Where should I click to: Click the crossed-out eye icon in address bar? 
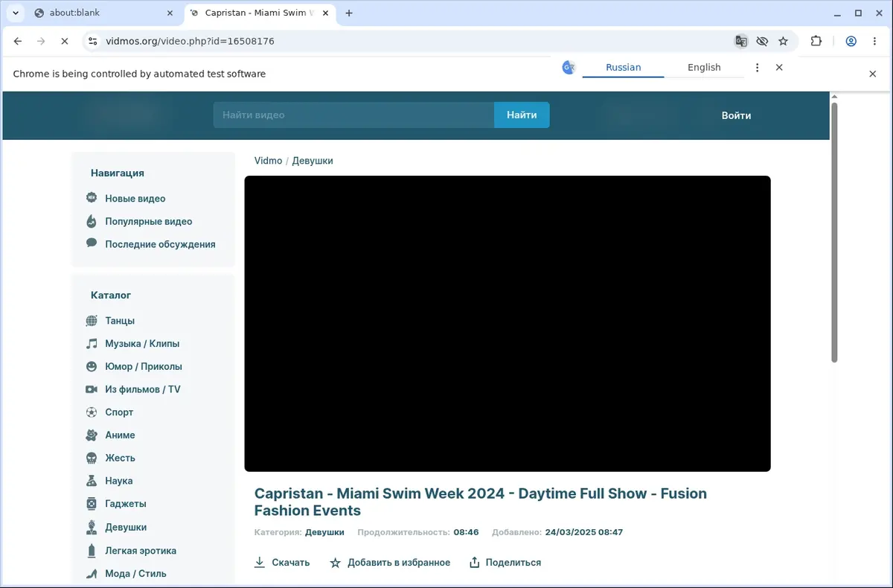pos(762,41)
